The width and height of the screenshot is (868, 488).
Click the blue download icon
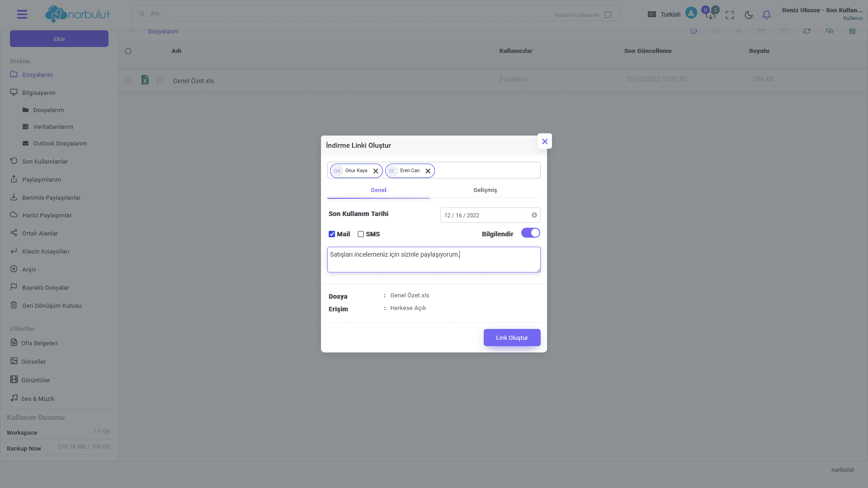[691, 13]
